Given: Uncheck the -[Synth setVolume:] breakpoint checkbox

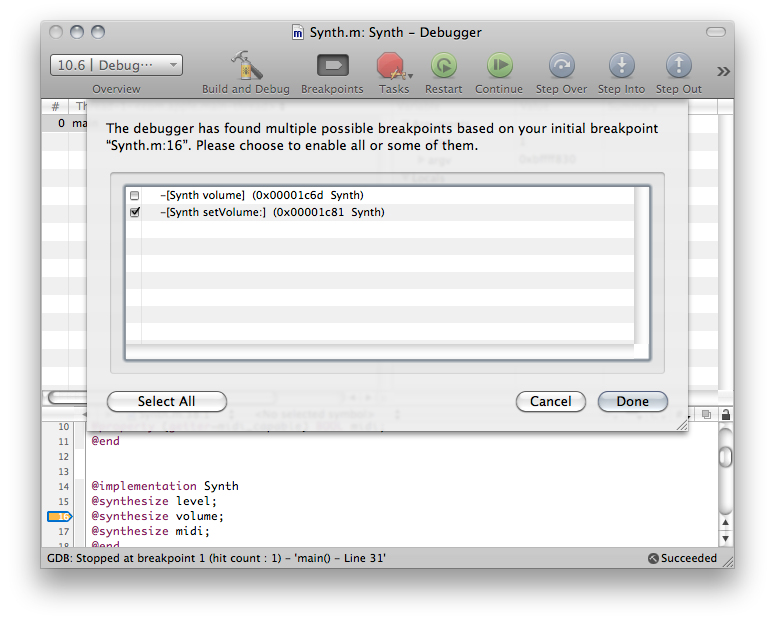Looking at the screenshot, I should coord(135,212).
